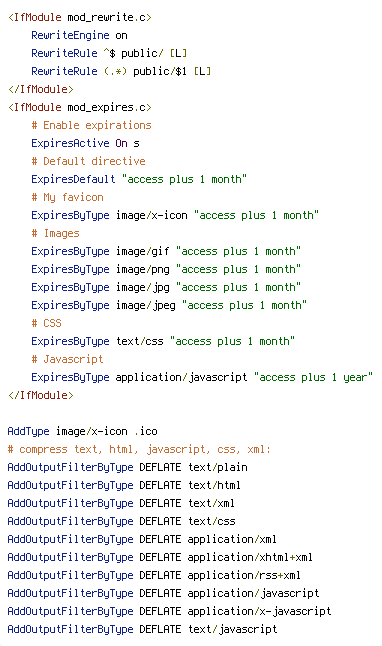Click the '# compress text, html' comment

[x=139, y=449]
